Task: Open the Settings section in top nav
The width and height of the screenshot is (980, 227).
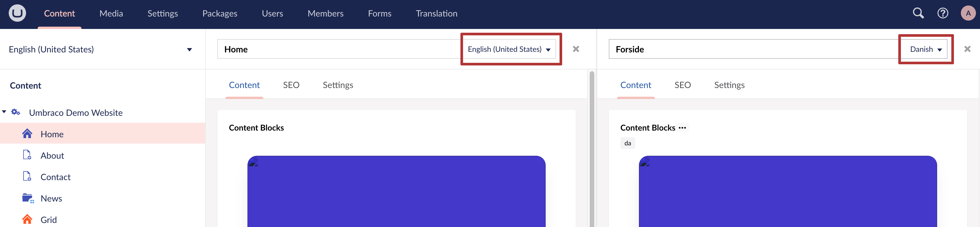Action: point(163,14)
